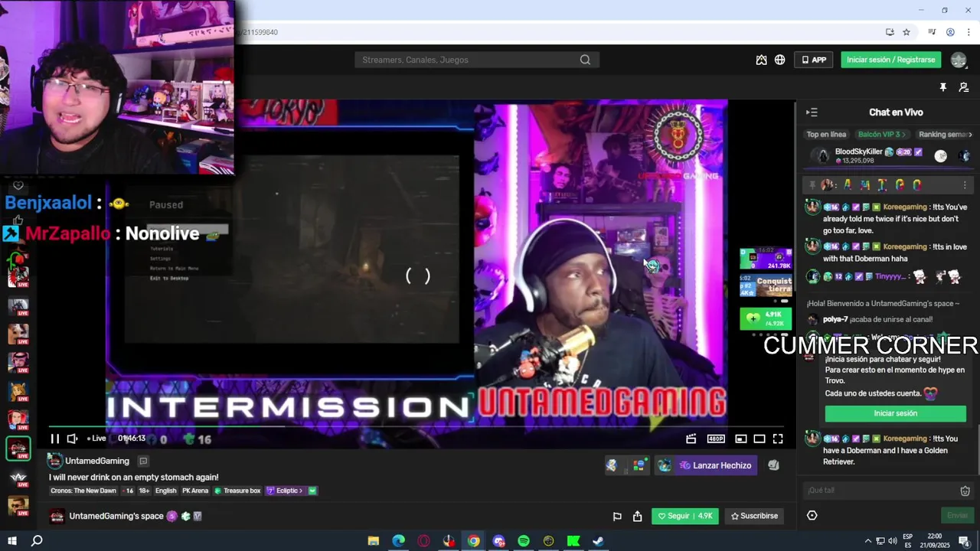Open the language globe selector
This screenshot has width=980, height=551.
click(779, 60)
